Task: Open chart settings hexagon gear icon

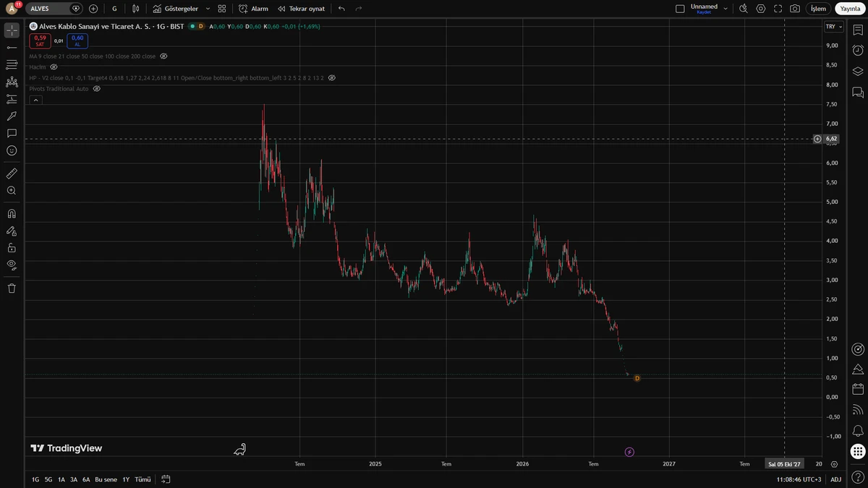Action: (x=760, y=9)
